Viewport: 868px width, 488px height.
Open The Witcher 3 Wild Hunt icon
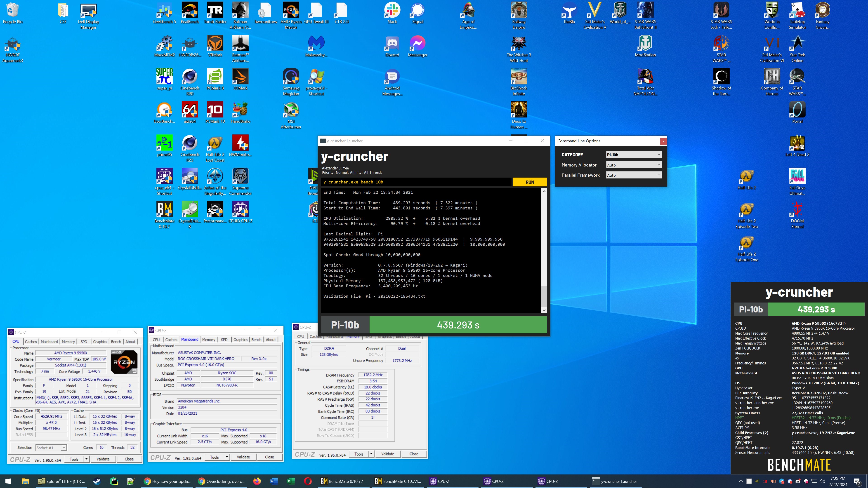pyautogui.click(x=519, y=49)
